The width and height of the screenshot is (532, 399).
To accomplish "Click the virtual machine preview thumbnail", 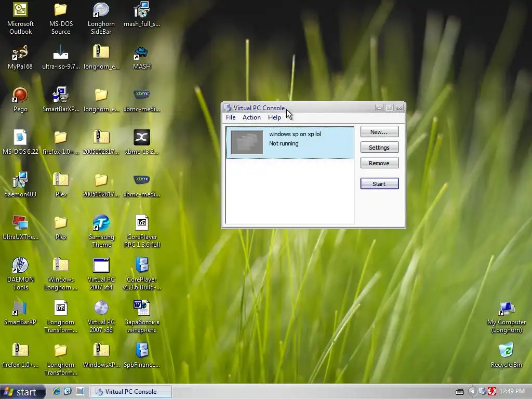I will (x=247, y=142).
